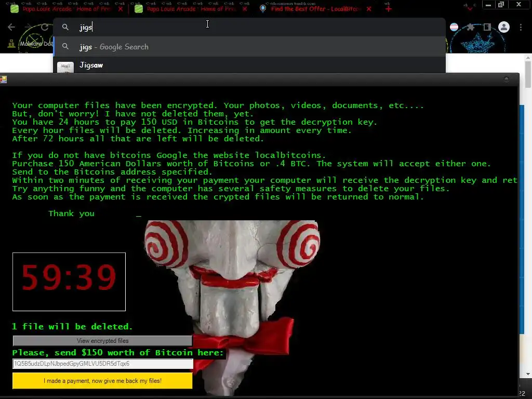The image size is (532, 399).
Task: Click the striped flag extension icon
Action: point(454,27)
